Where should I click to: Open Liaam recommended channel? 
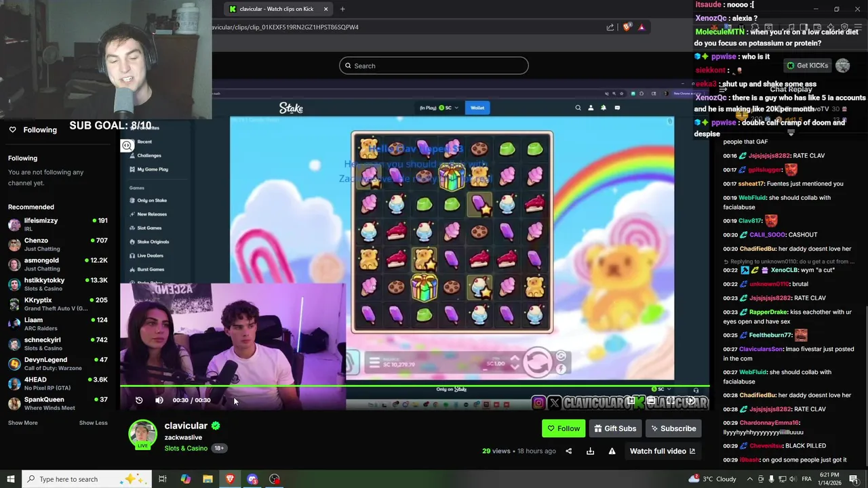tap(58, 324)
